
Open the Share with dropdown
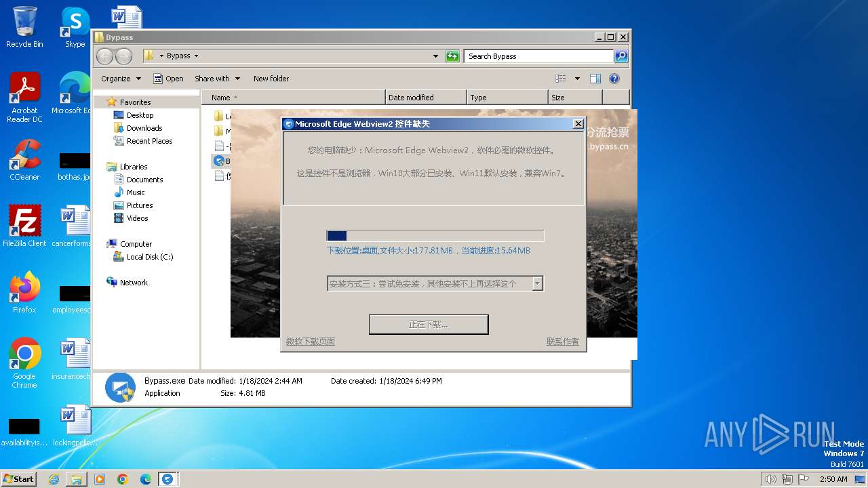217,79
